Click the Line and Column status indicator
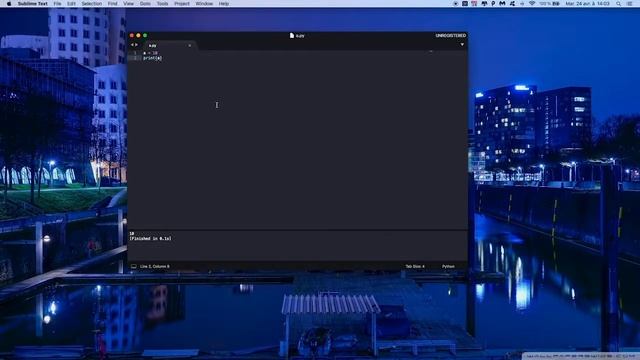 pos(154,266)
